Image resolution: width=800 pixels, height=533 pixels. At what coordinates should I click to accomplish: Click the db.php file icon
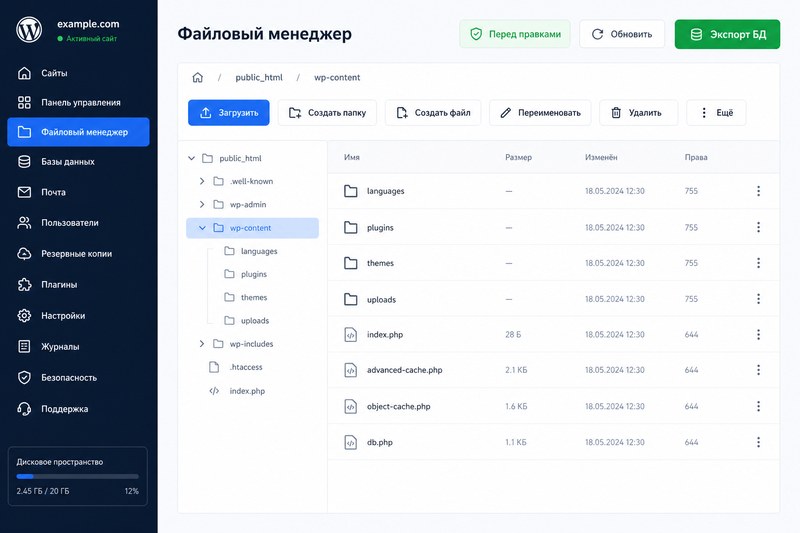coord(351,442)
